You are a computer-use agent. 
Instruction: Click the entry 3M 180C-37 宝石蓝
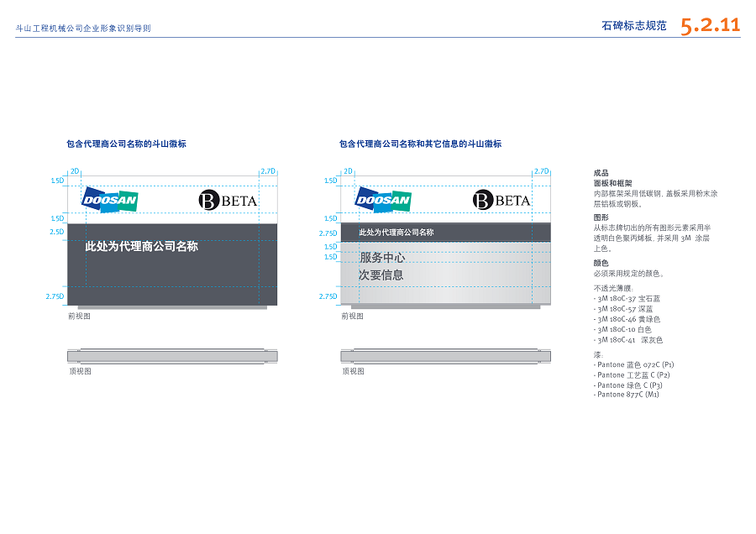pos(627,299)
